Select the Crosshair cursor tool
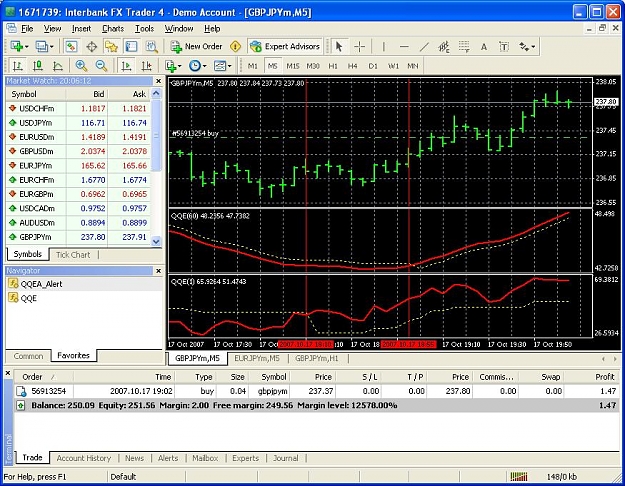Viewport: 625px width, 486px height. (x=360, y=47)
